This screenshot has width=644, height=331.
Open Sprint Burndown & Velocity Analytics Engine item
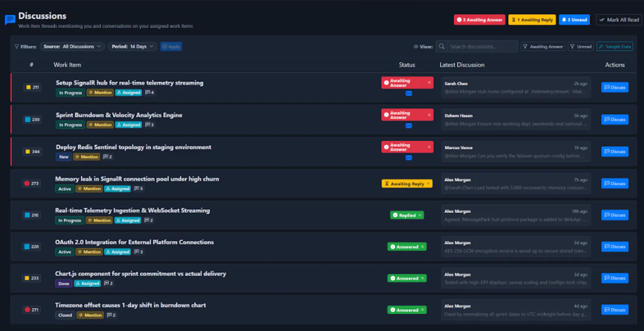(119, 115)
